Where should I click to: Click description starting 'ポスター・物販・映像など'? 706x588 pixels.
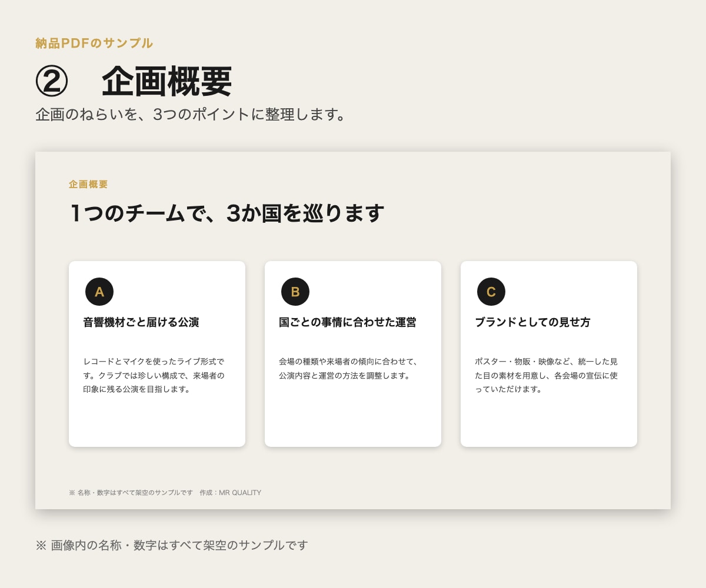point(546,375)
